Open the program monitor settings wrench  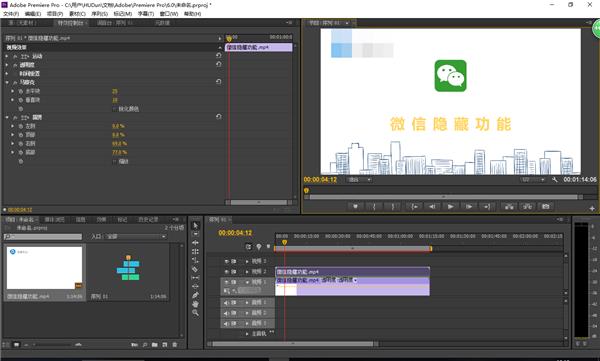coord(554,180)
